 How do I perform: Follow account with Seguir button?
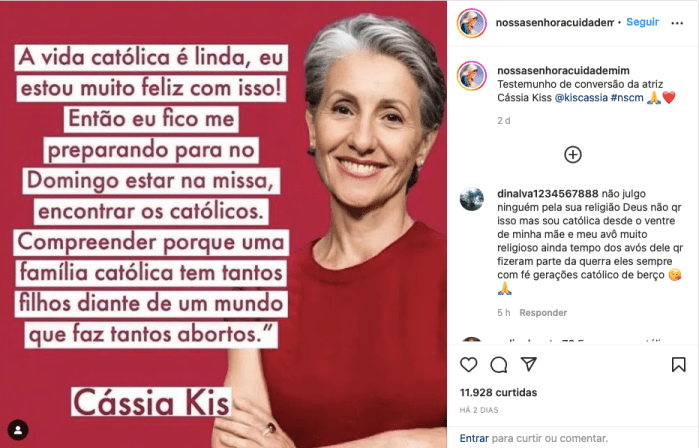tap(642, 22)
